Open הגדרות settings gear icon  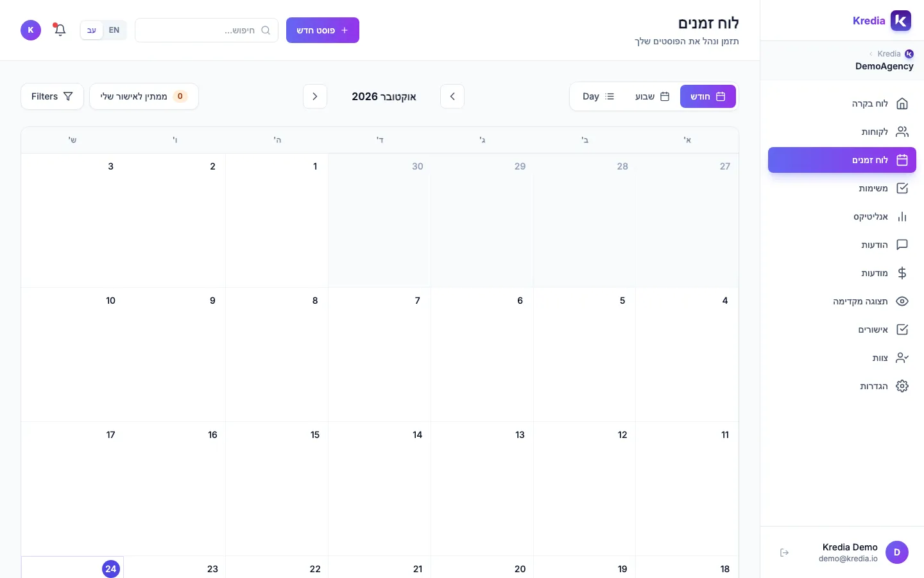tap(902, 386)
